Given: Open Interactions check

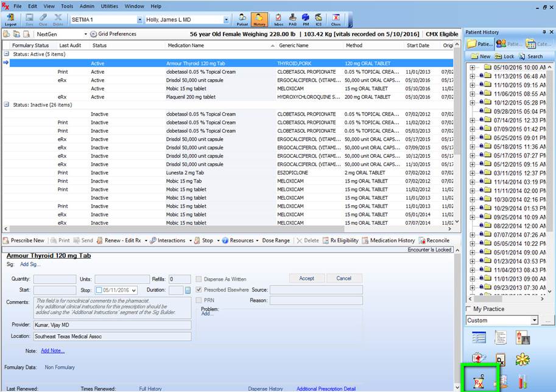Looking at the screenshot, I should [167, 240].
